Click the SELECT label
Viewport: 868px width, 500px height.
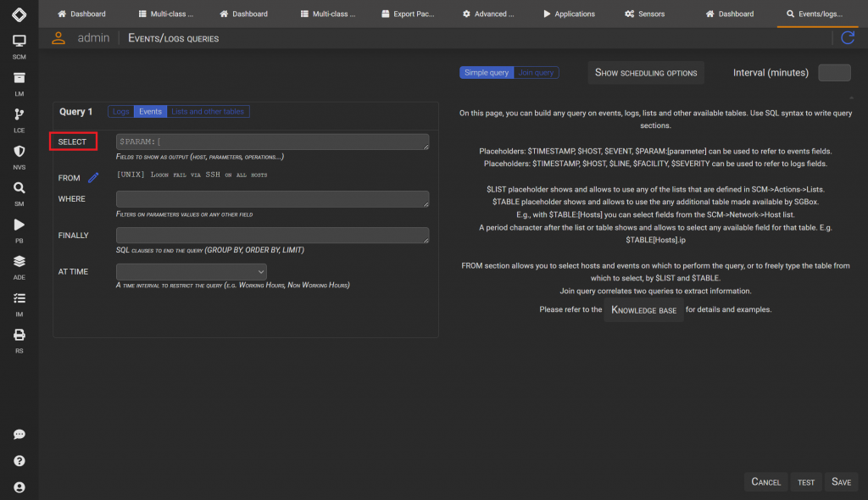pos(73,142)
